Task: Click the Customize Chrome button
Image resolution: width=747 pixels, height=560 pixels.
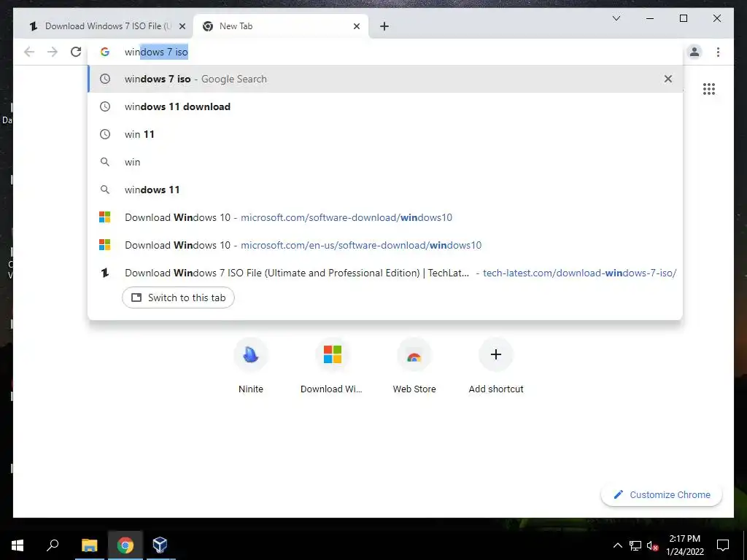Action: (662, 495)
